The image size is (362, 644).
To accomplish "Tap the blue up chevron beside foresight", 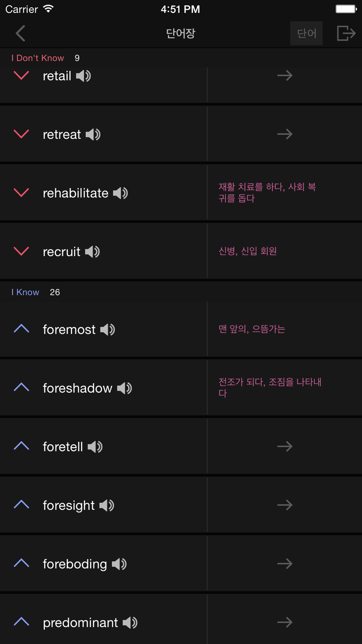I will 21,504.
